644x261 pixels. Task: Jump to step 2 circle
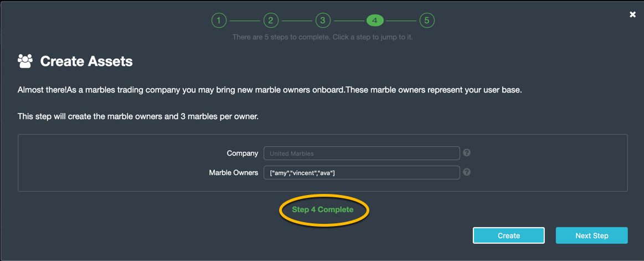pyautogui.click(x=271, y=20)
